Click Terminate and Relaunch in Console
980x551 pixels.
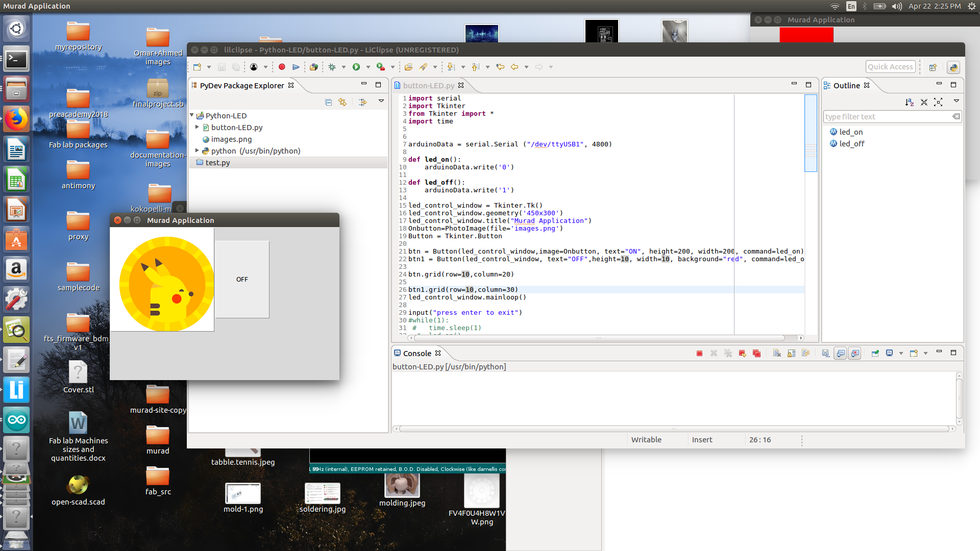coord(743,353)
